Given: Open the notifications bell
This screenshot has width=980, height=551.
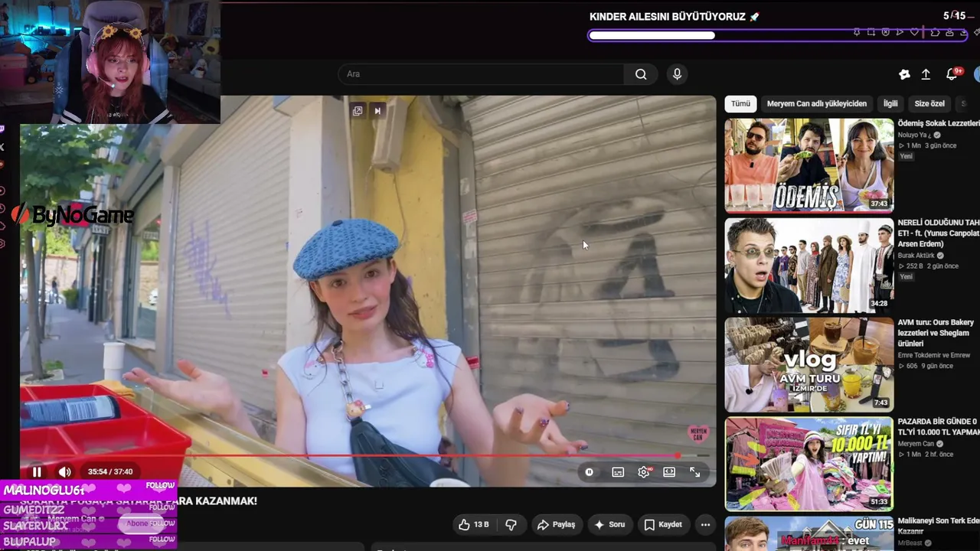Looking at the screenshot, I should click(952, 74).
